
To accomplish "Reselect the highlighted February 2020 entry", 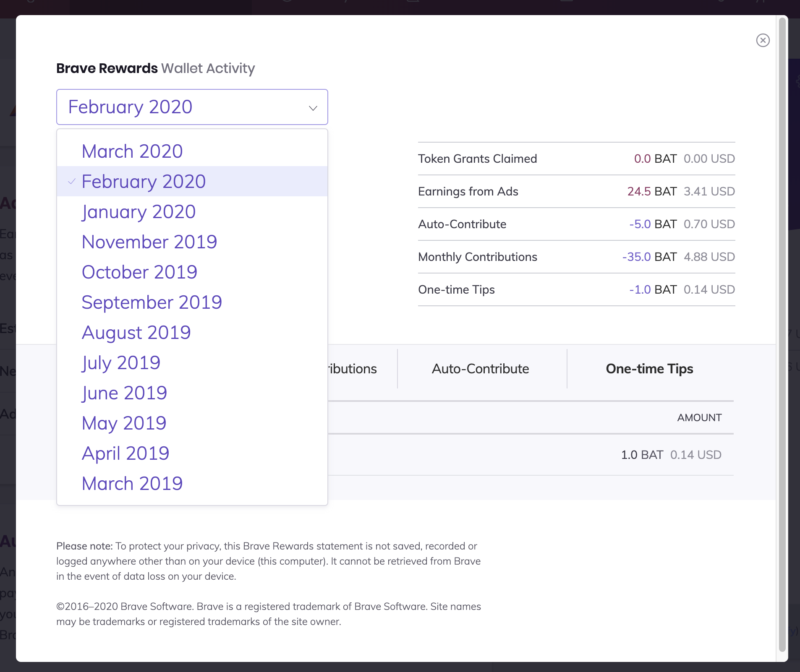I will pyautogui.click(x=144, y=182).
